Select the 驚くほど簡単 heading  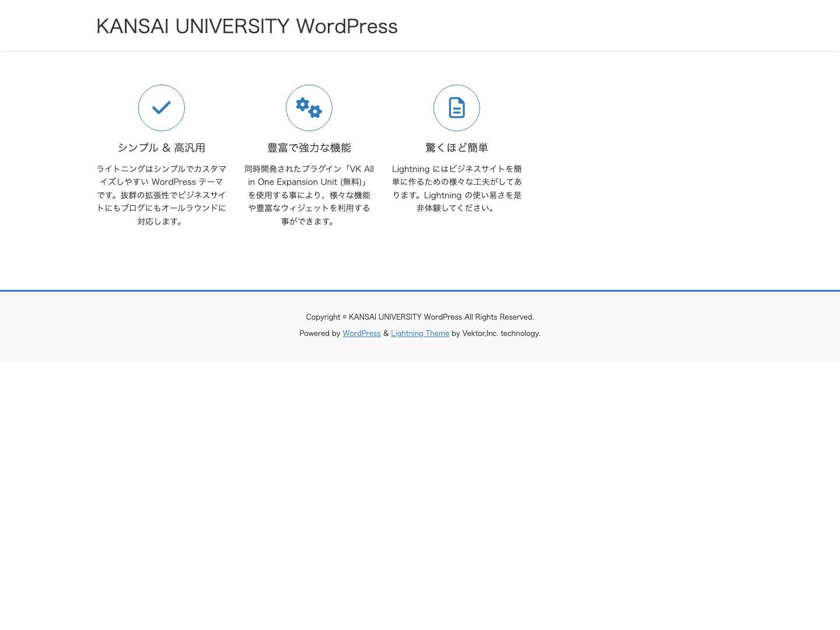(457, 148)
